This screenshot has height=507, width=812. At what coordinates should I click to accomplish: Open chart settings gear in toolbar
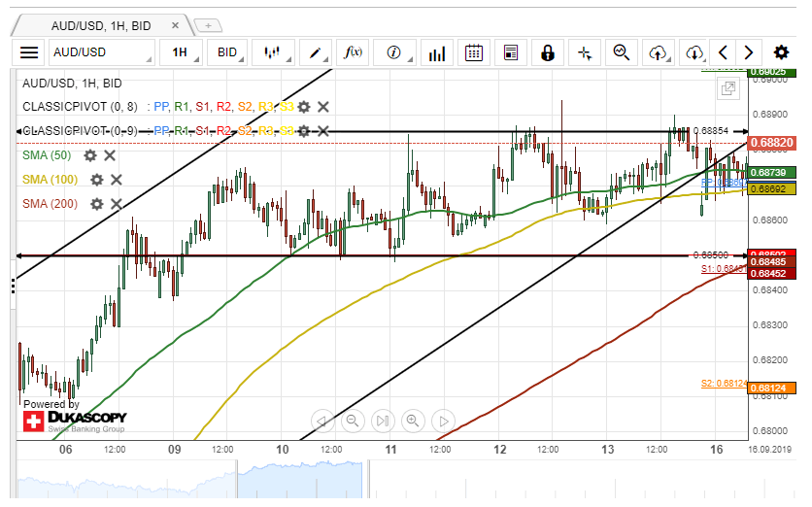coord(781,52)
